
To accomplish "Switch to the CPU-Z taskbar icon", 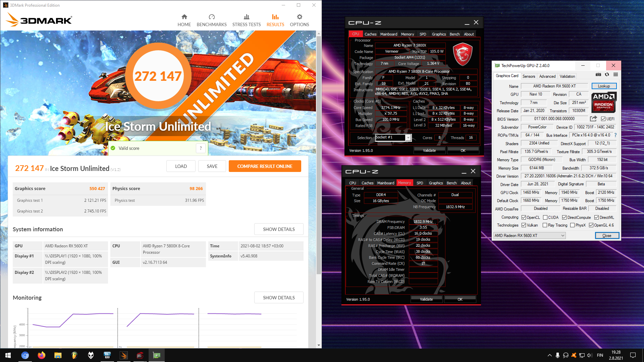I will [x=140, y=355].
